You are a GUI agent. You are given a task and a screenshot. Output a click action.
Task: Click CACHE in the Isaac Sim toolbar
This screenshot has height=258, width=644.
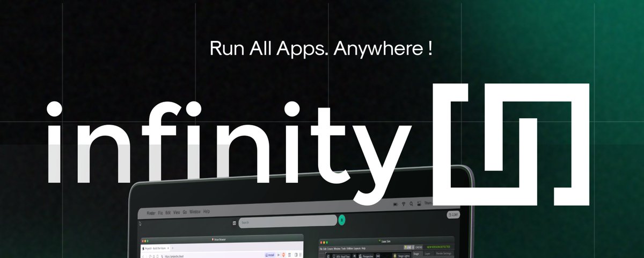click(x=419, y=247)
